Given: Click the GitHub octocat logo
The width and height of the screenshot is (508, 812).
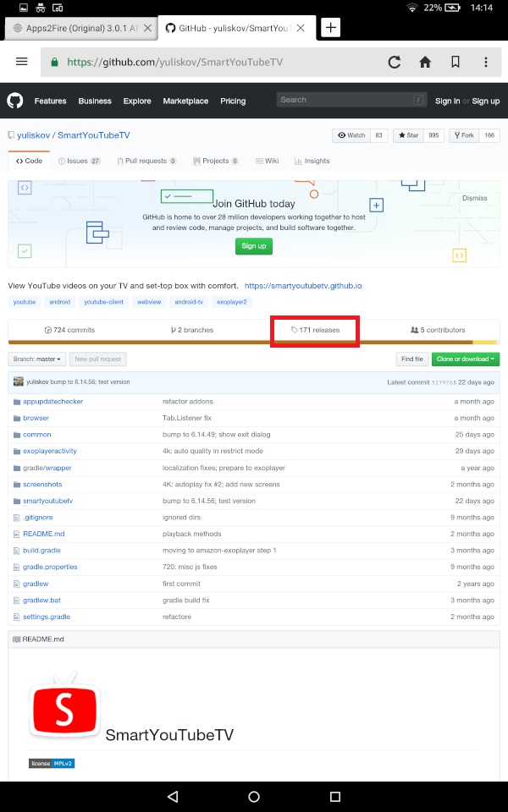Looking at the screenshot, I should click(15, 101).
